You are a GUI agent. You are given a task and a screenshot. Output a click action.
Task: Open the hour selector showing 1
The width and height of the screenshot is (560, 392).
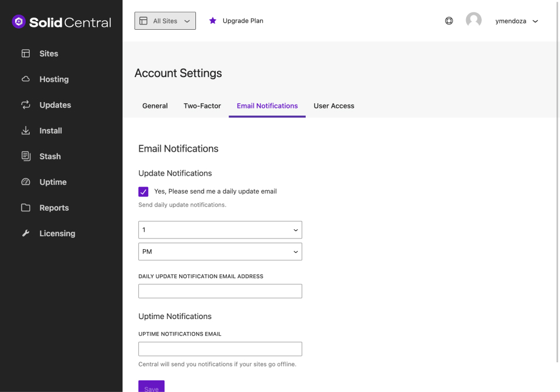[220, 230]
